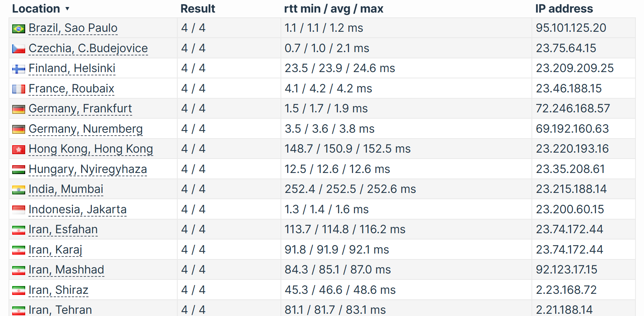
Task: Click the France flag icon
Action: 19,89
